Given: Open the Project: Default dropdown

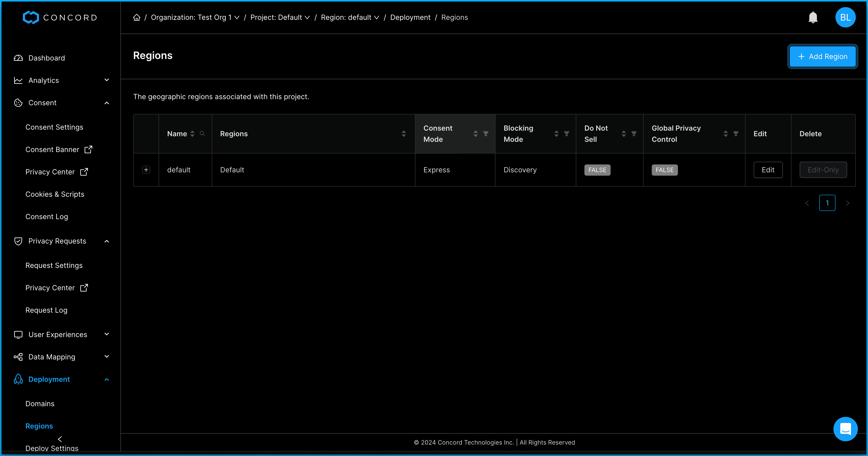Looking at the screenshot, I should pyautogui.click(x=280, y=18).
